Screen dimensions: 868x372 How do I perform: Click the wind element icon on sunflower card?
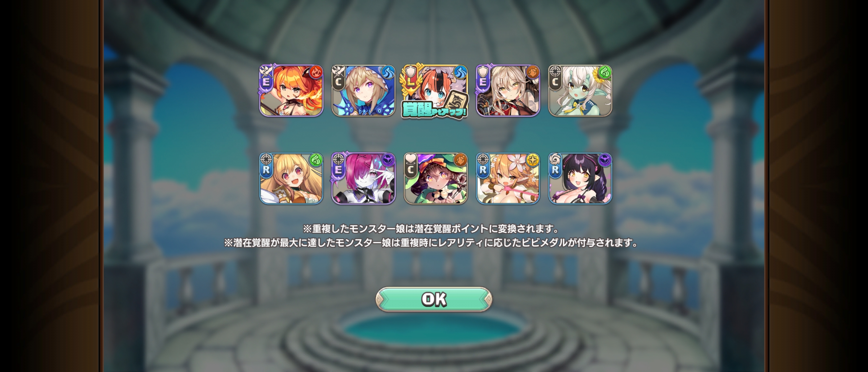click(605, 72)
